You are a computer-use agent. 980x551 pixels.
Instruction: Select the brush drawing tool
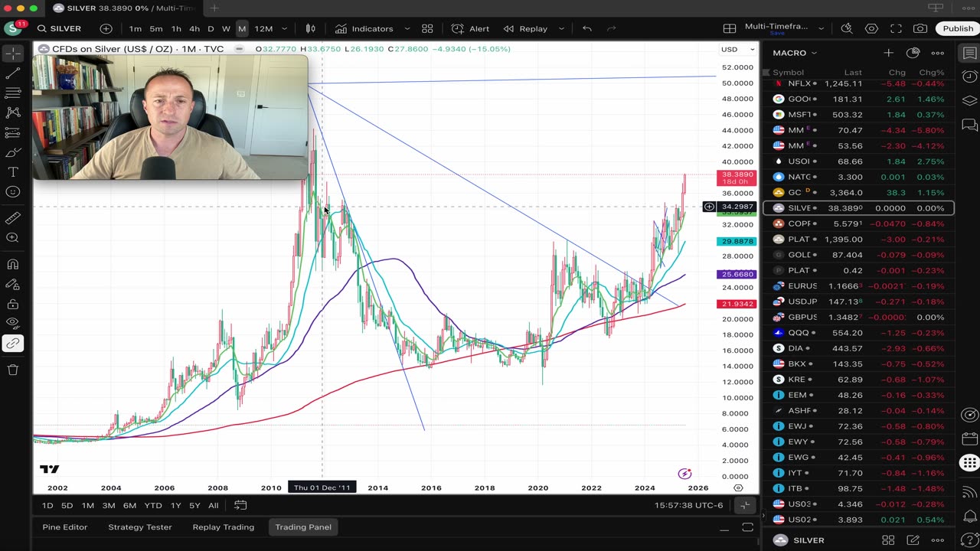(x=12, y=152)
